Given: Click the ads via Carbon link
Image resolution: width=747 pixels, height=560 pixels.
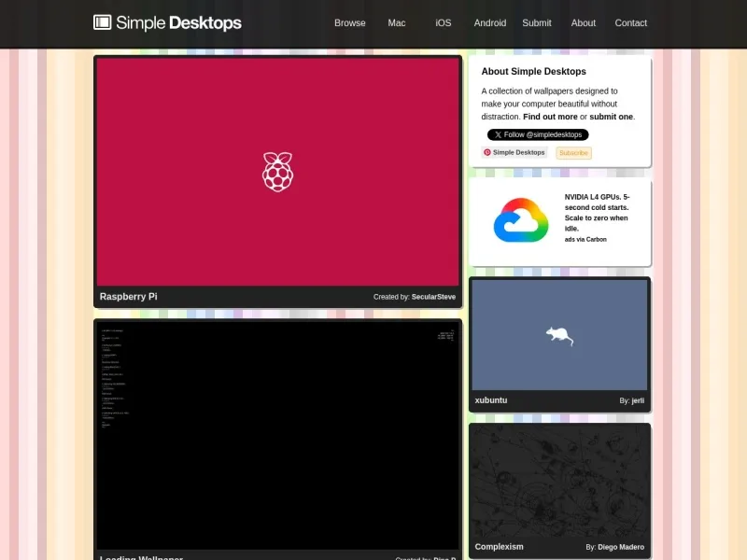Looking at the screenshot, I should [x=585, y=240].
